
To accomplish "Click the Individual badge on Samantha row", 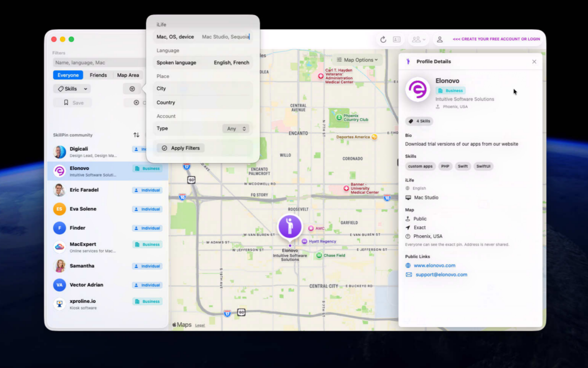I will coord(147,266).
